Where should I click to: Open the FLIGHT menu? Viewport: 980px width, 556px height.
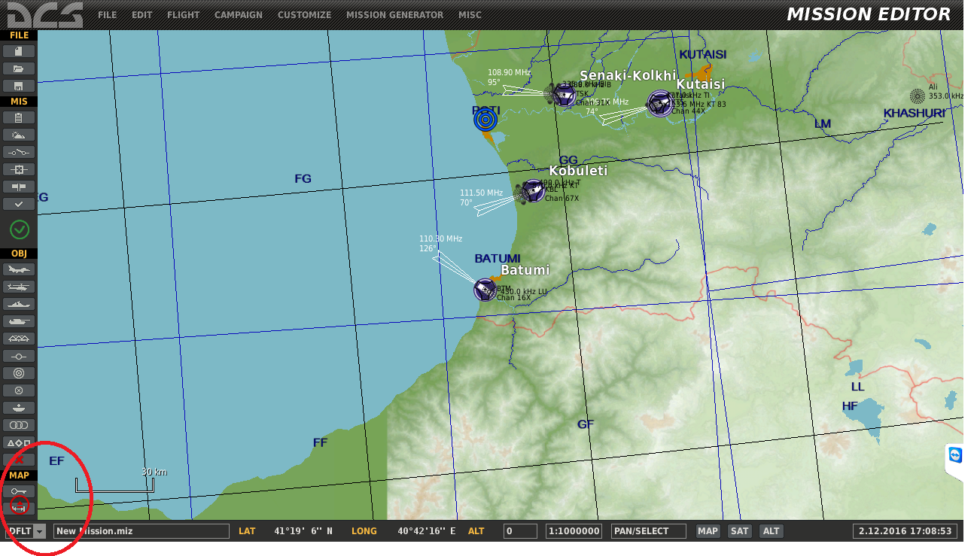pos(184,15)
